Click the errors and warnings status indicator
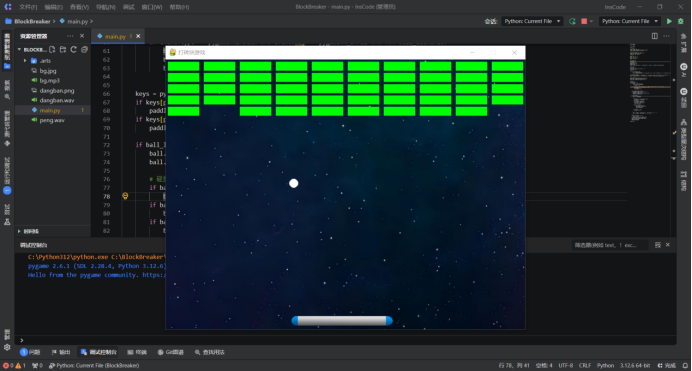692x371 pixels. point(14,365)
